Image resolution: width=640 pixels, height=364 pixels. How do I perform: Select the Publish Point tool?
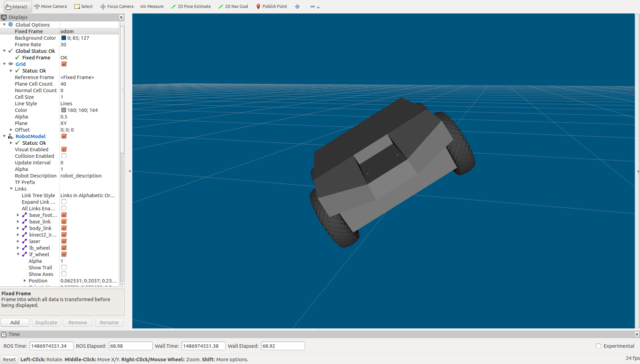pyautogui.click(x=271, y=7)
